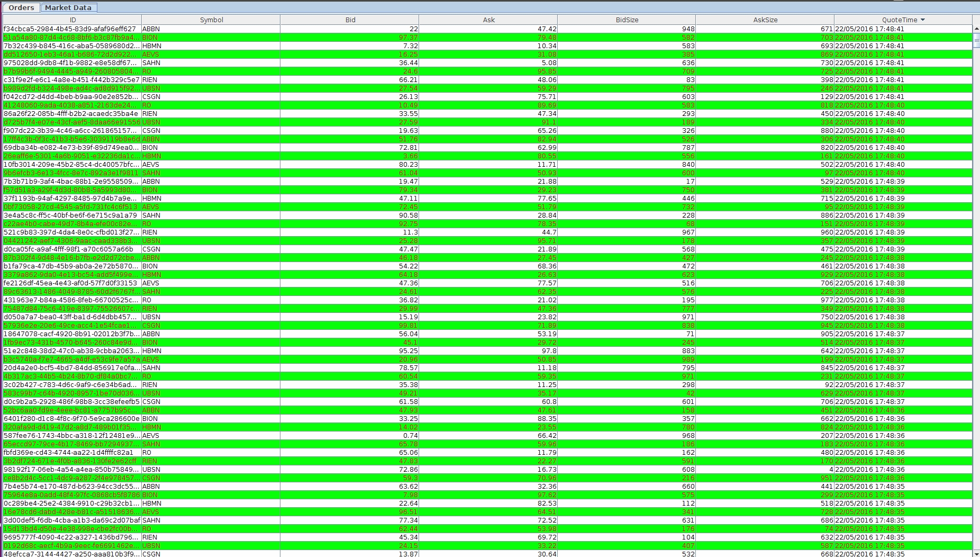980x557 pixels.
Task: Click Ask value 47.42 in first ABBN row
Action: 547,29
